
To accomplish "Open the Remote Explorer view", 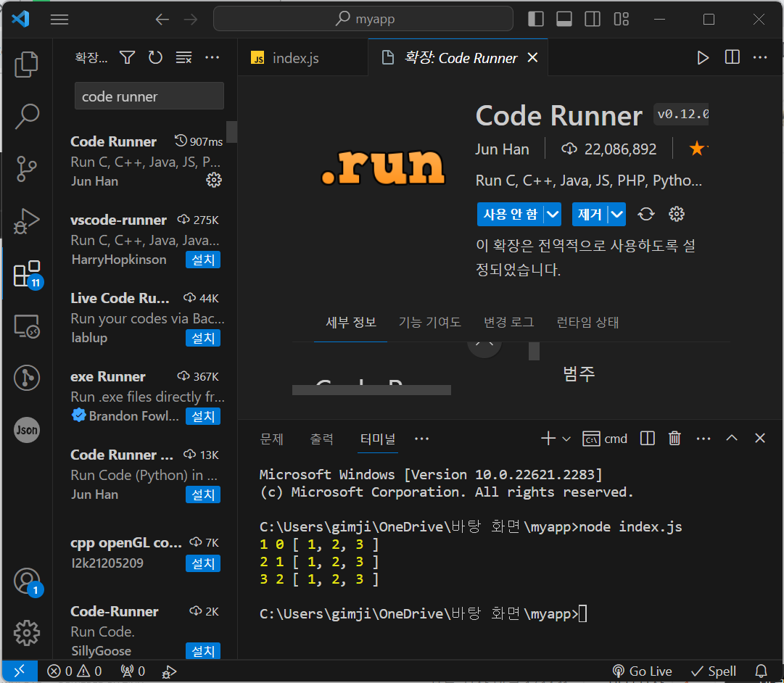I will coord(27,326).
